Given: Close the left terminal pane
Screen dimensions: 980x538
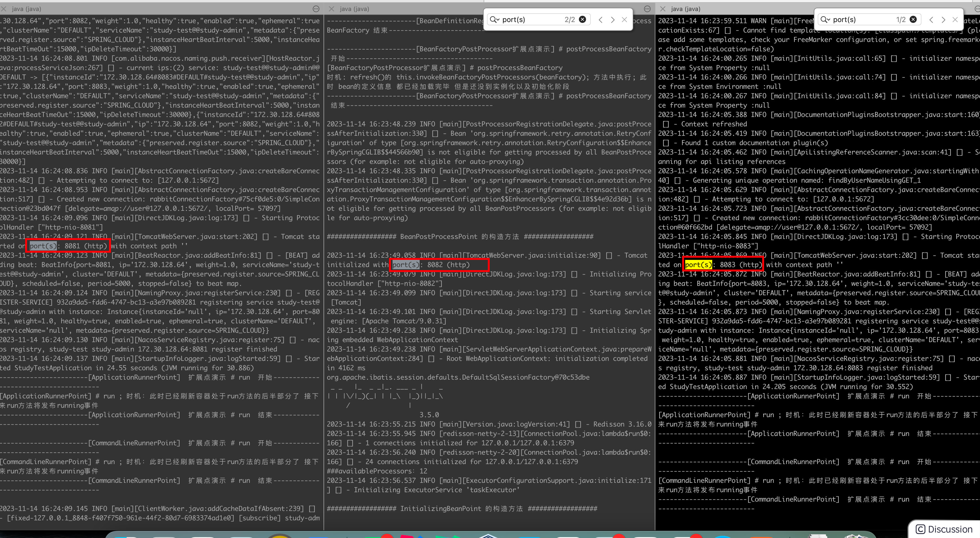Looking at the screenshot, I should 4,8.
